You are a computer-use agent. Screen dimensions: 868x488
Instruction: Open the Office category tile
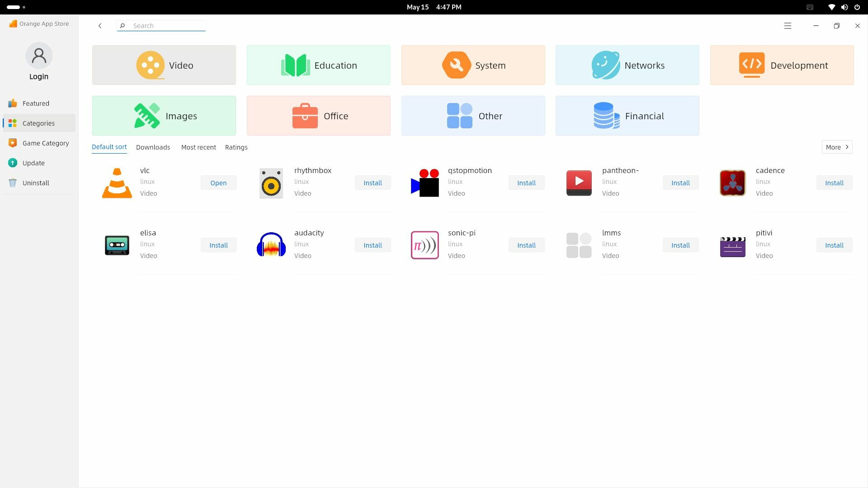(318, 116)
